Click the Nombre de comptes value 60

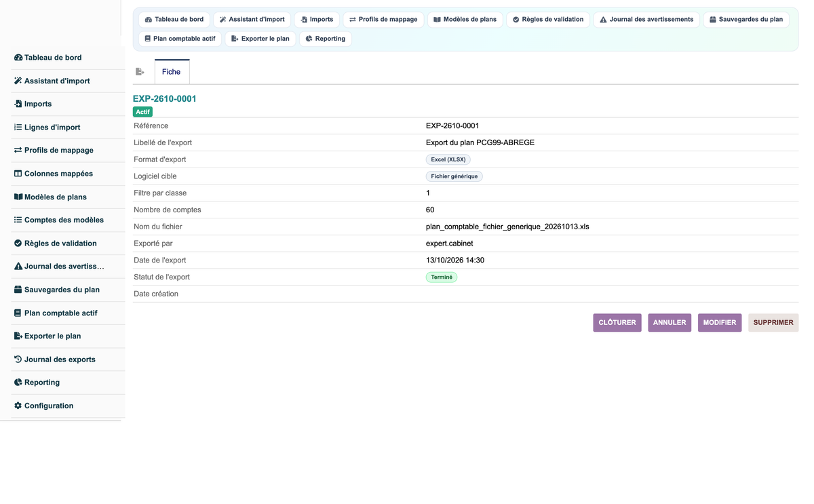tap(430, 210)
